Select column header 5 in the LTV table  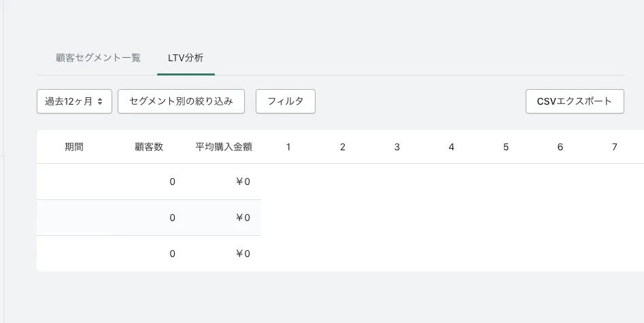pos(506,147)
